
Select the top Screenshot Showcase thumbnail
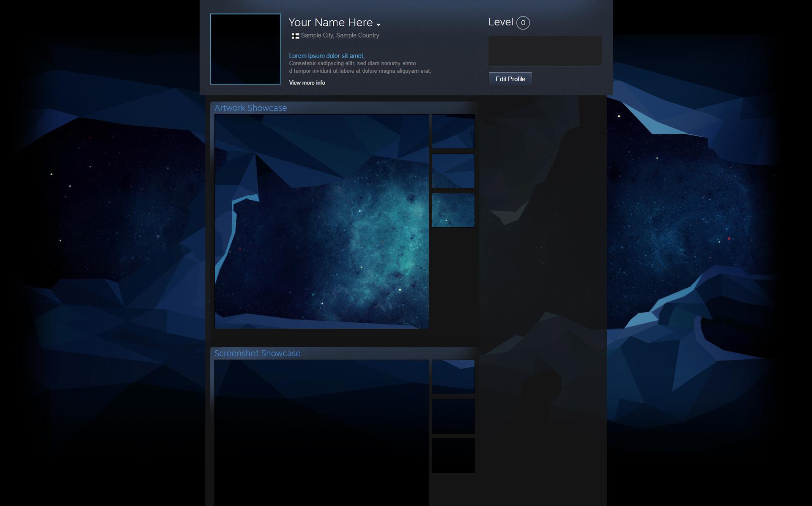tap(453, 377)
